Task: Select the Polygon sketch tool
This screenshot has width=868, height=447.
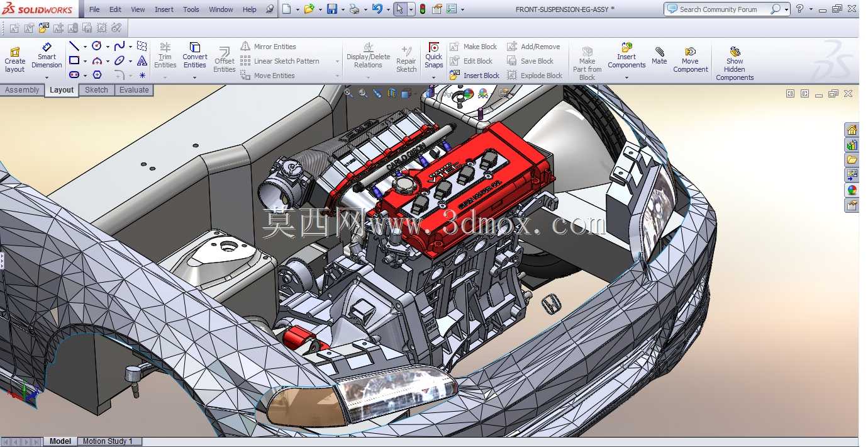Action: coord(97,75)
